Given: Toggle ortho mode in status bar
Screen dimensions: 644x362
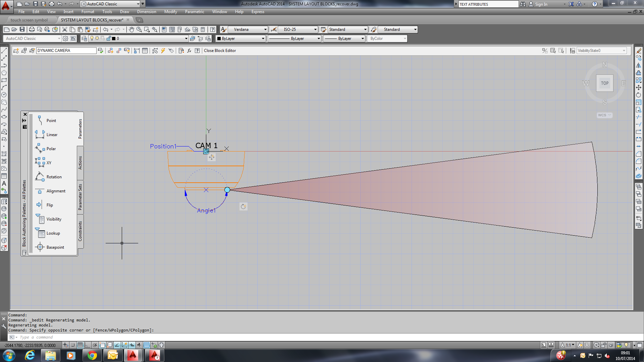Looking at the screenshot, I should tap(88, 345).
